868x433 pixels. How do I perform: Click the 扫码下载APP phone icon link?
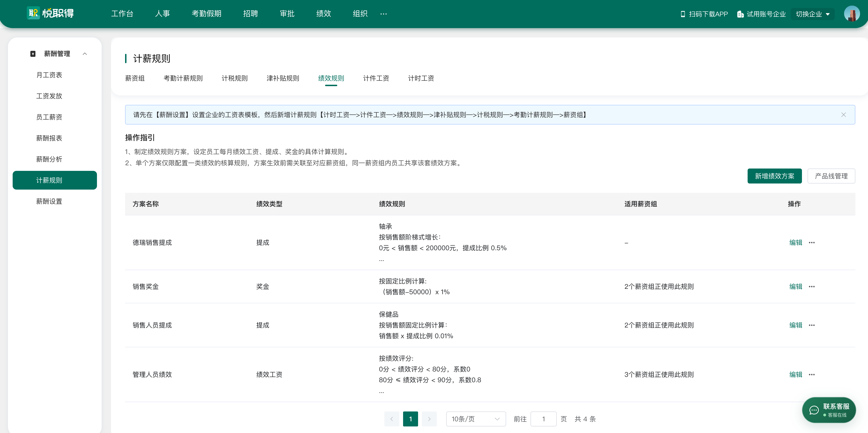(704, 14)
